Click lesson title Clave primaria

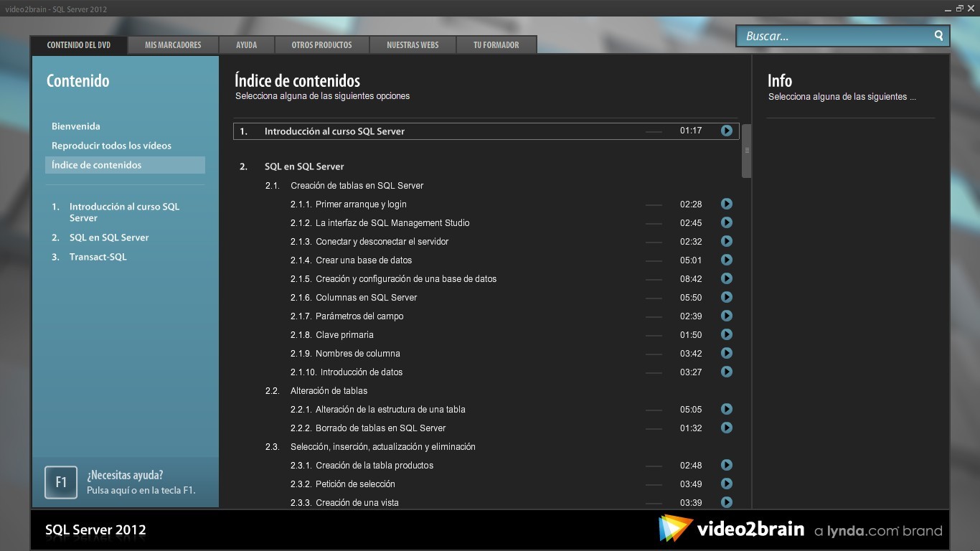coord(344,334)
